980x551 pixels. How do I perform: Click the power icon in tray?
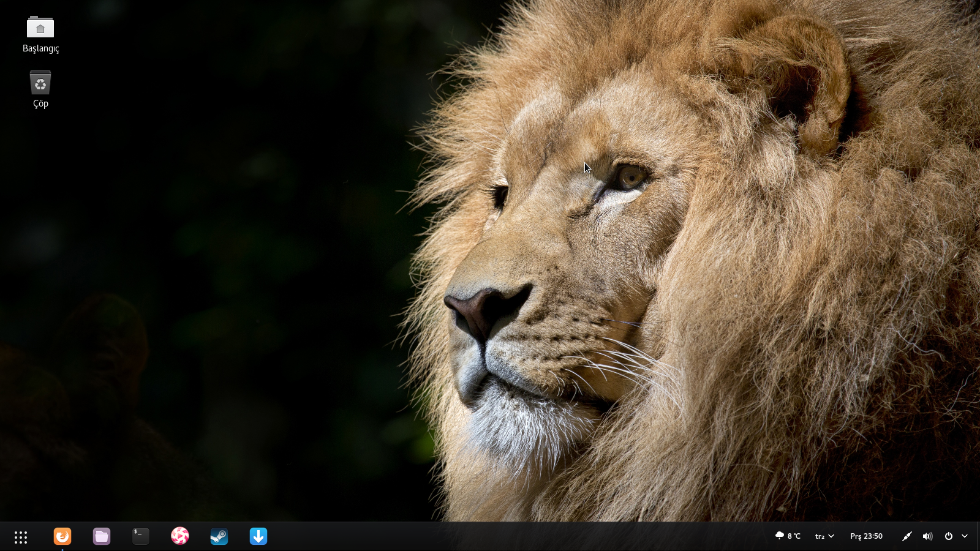pos(948,536)
